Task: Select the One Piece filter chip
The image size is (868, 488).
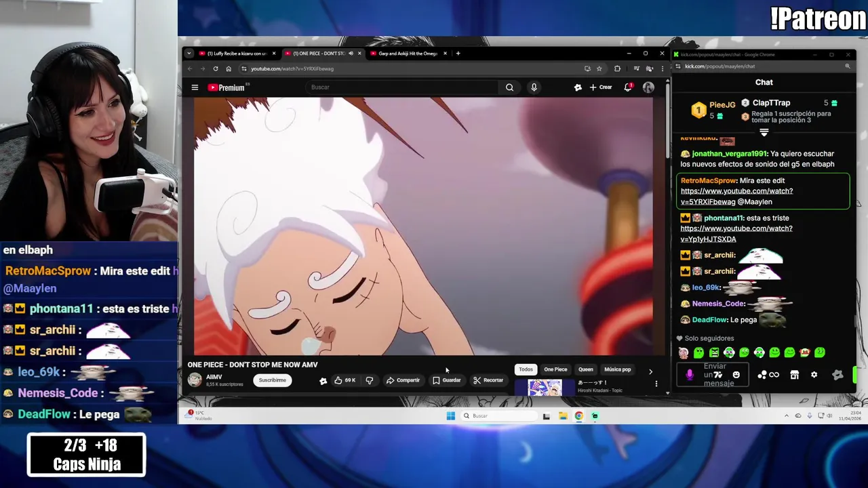Action: point(555,369)
